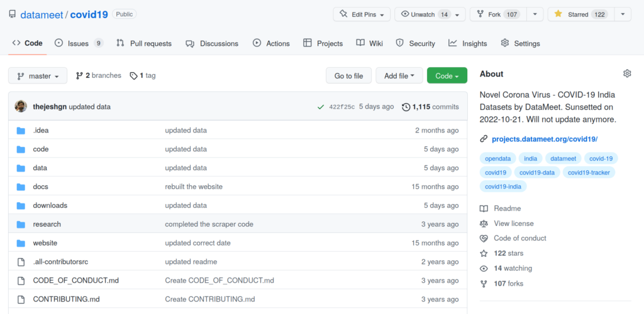Click the About section gear icon
This screenshot has height=314, width=644.
pos(627,73)
